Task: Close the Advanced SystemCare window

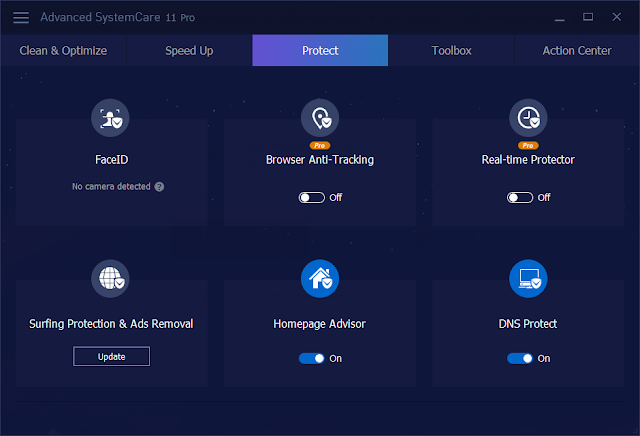Action: 617,17
